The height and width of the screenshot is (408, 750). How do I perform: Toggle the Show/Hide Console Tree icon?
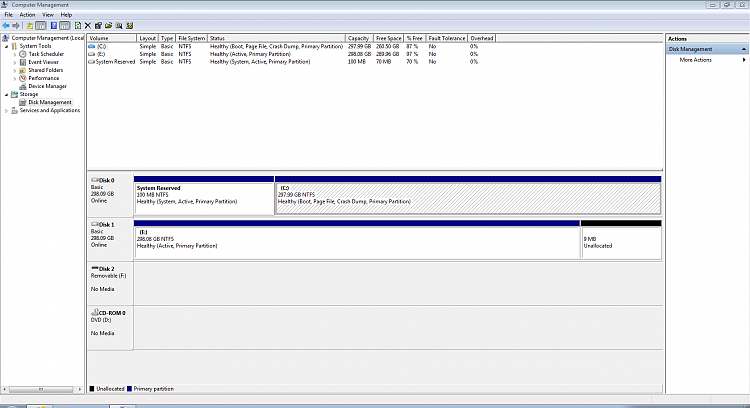(41, 26)
